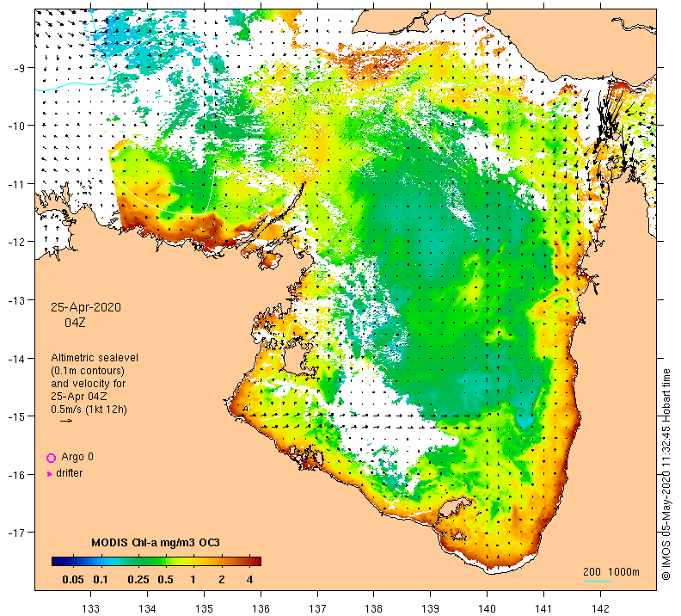Click the date label 25-Apr-2020

tap(86, 307)
